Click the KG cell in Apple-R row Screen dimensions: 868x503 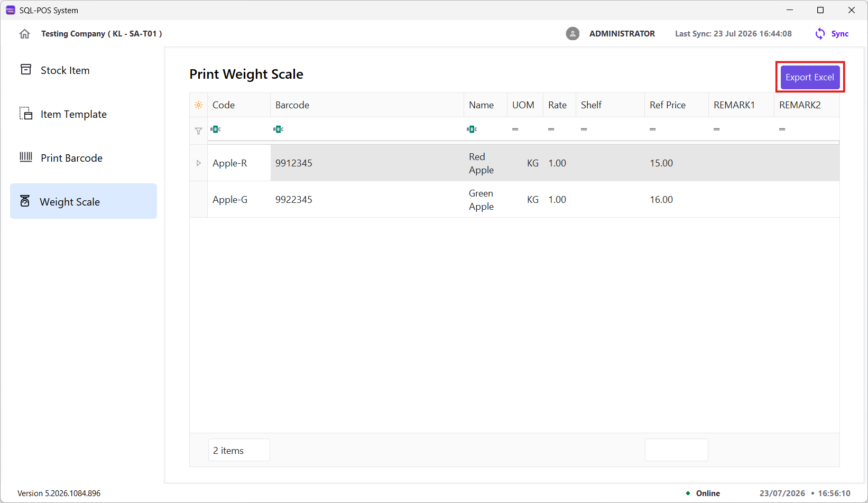(x=525, y=163)
